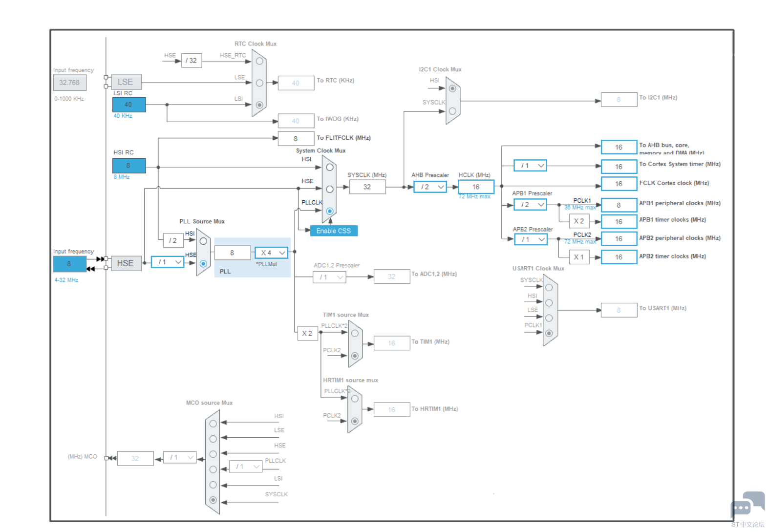
Task: Select HSE in the System Clock Mux
Action: [x=330, y=189]
